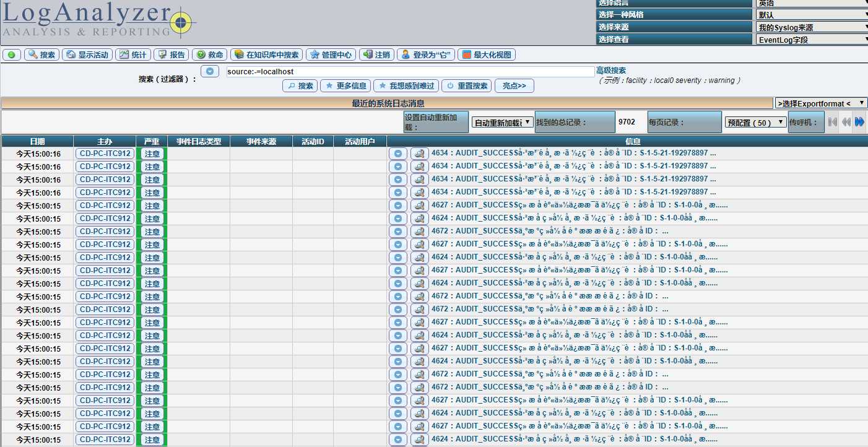This screenshot has width=868, height=447.
Task: Open the 搜索 item in the top toolbar
Action: pyautogui.click(x=41, y=54)
